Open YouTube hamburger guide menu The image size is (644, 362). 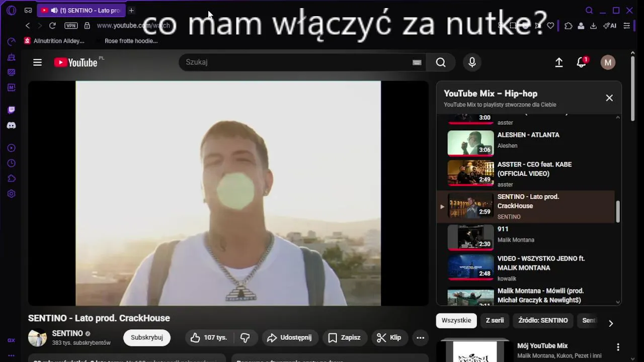37,62
